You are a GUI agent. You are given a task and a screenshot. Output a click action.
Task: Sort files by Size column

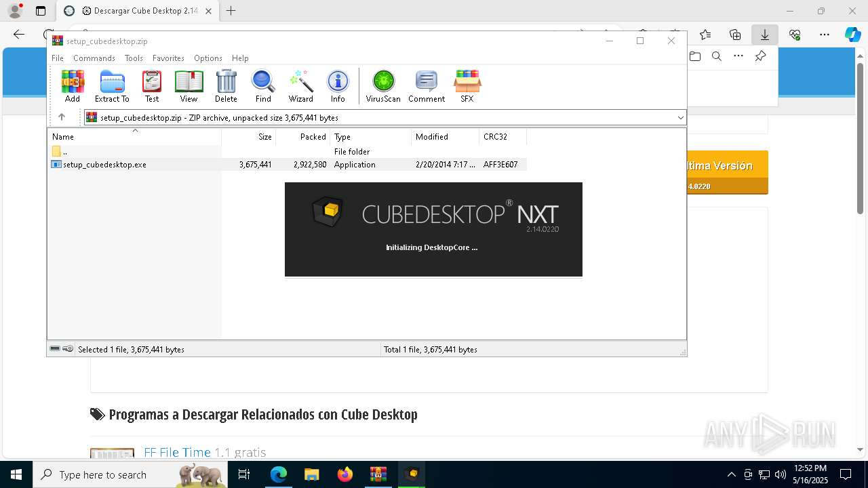tap(249, 136)
